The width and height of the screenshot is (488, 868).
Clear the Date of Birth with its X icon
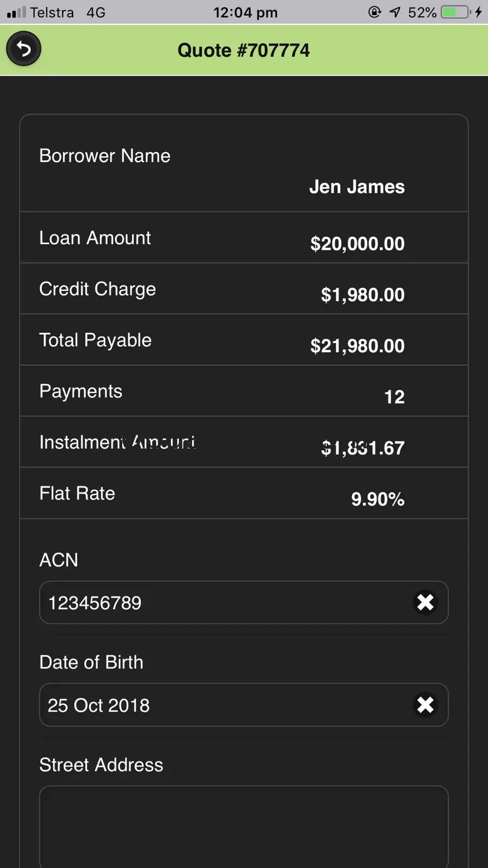tap(425, 705)
